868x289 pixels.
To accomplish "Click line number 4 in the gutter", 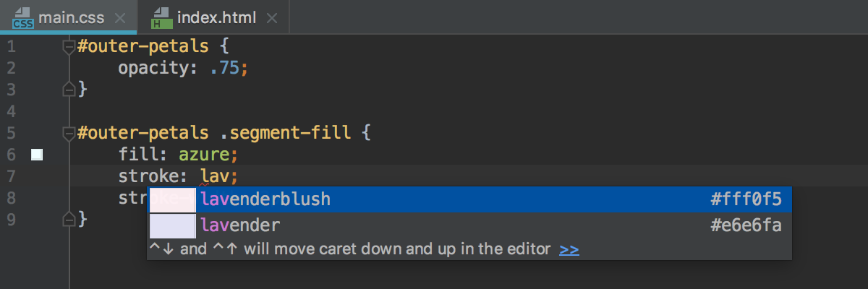I will coord(10,112).
